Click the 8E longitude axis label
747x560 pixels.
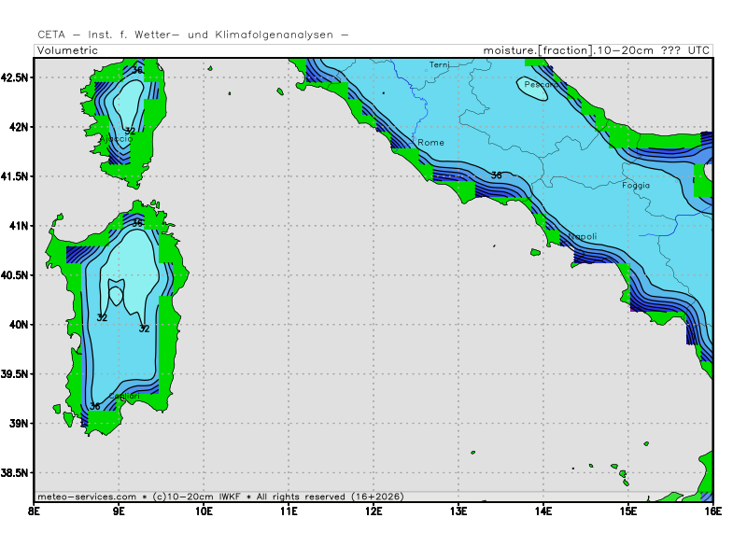(35, 511)
